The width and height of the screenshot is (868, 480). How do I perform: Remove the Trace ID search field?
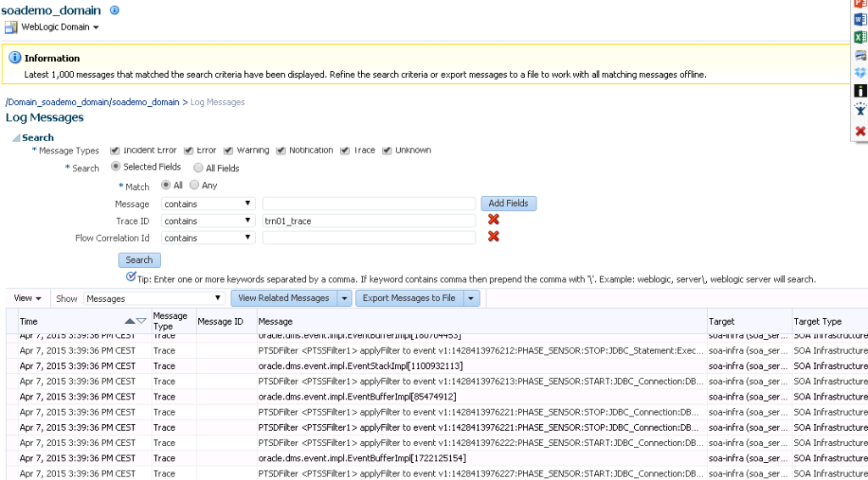493,220
